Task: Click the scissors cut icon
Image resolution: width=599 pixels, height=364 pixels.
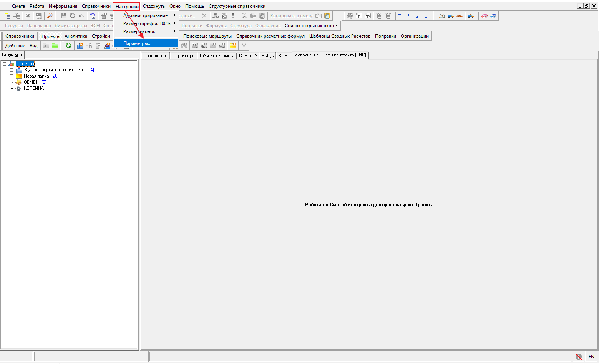Action: point(244,16)
